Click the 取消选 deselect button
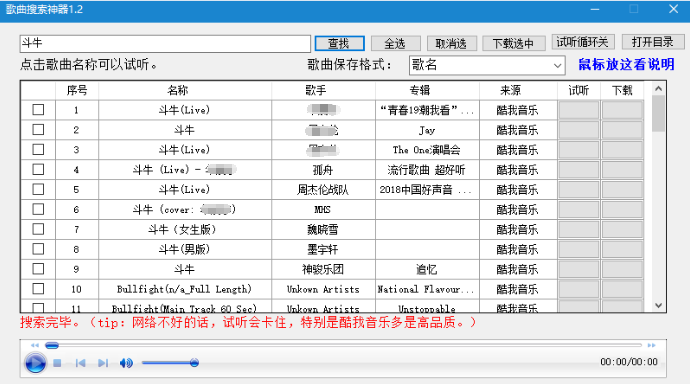690x384 pixels. [x=451, y=44]
